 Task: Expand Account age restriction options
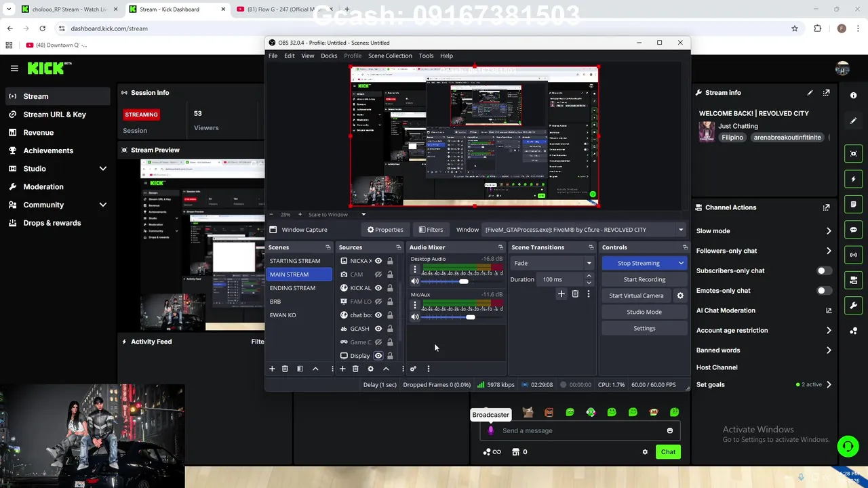[829, 331]
